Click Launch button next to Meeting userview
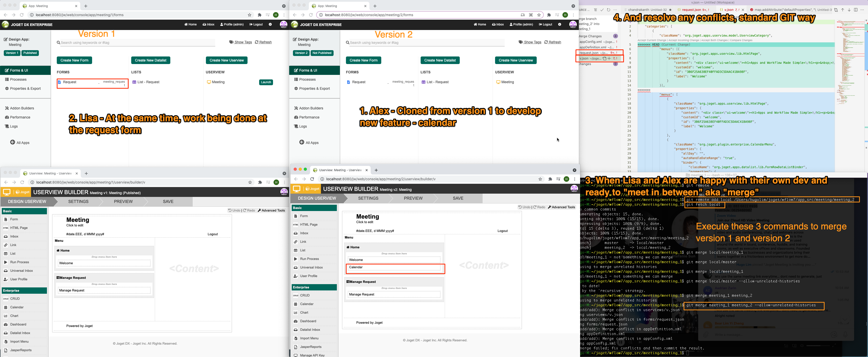The width and height of the screenshot is (868, 357). point(266,82)
